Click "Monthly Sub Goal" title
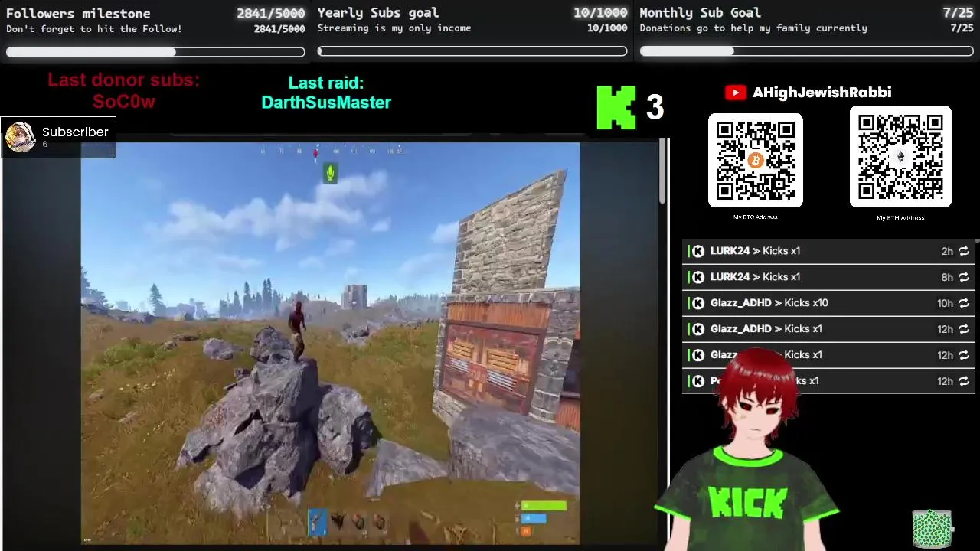 pos(701,12)
